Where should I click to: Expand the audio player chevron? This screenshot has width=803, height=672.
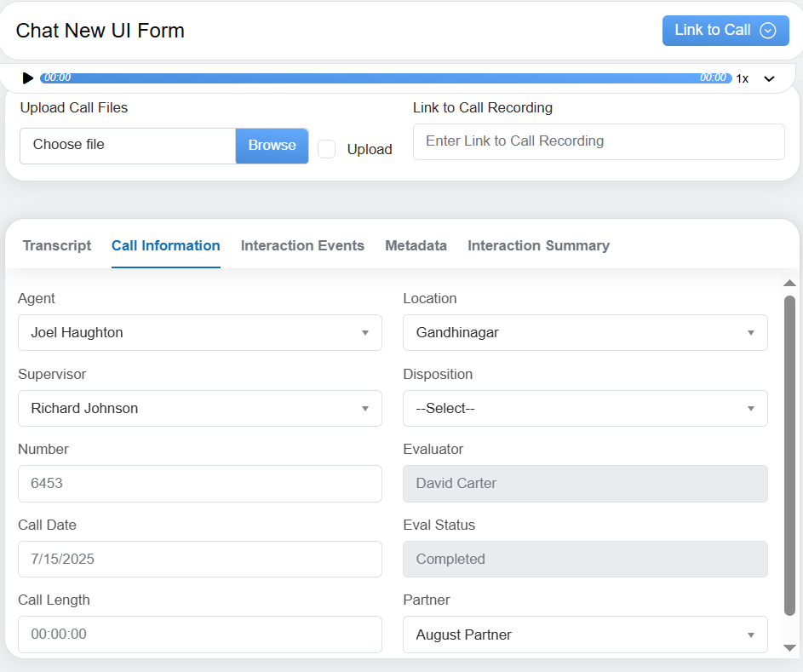pyautogui.click(x=769, y=78)
